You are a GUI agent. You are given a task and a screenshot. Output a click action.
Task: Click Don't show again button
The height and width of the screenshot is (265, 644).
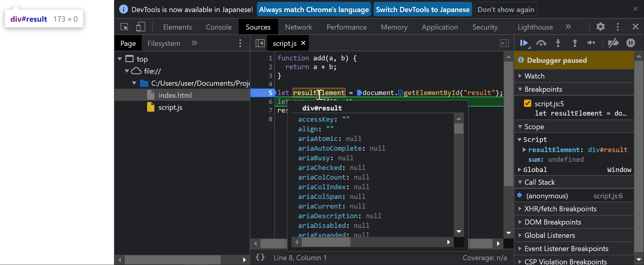[x=506, y=10]
